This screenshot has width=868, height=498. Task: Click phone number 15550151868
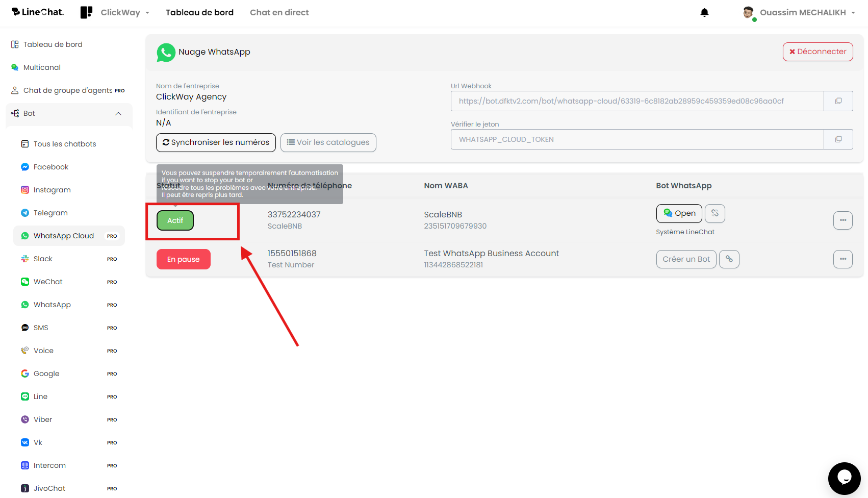tap(292, 253)
